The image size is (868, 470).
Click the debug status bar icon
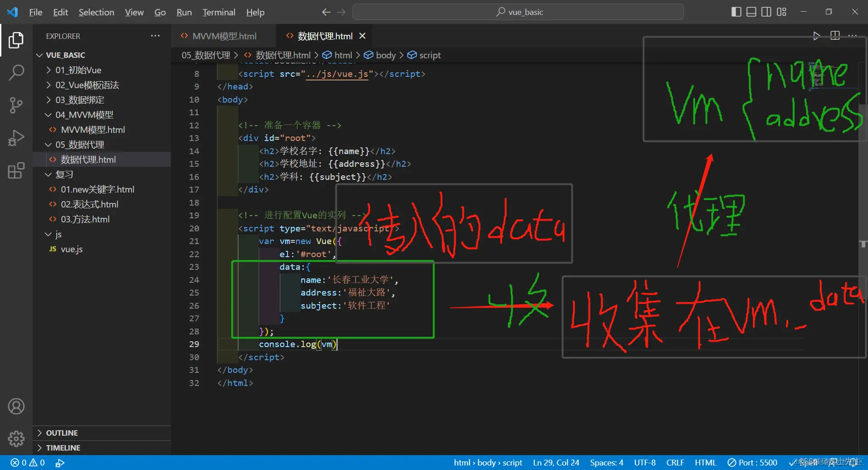coord(60,463)
